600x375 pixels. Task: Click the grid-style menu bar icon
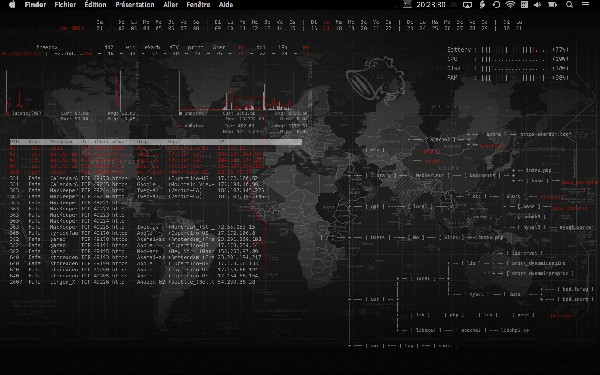(x=524, y=5)
